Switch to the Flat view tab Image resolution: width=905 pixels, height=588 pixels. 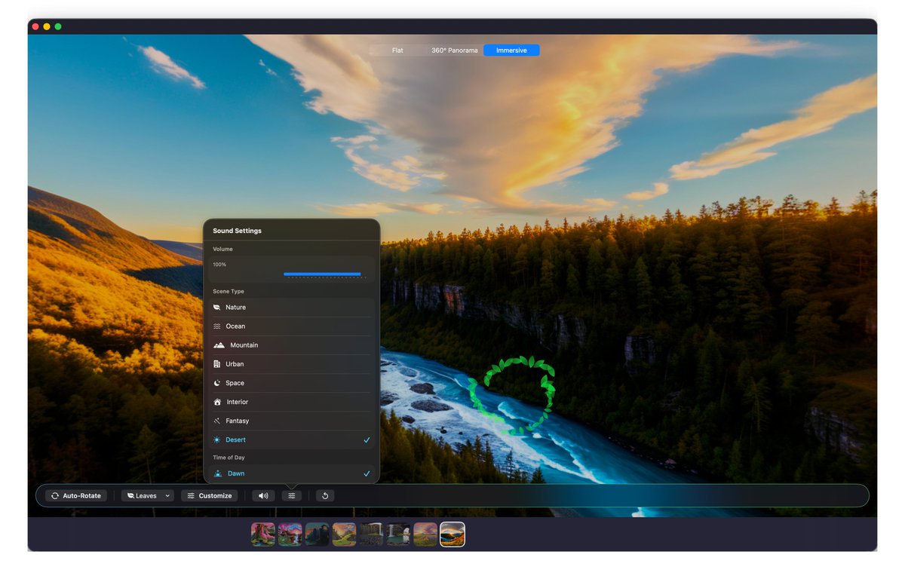coord(397,51)
